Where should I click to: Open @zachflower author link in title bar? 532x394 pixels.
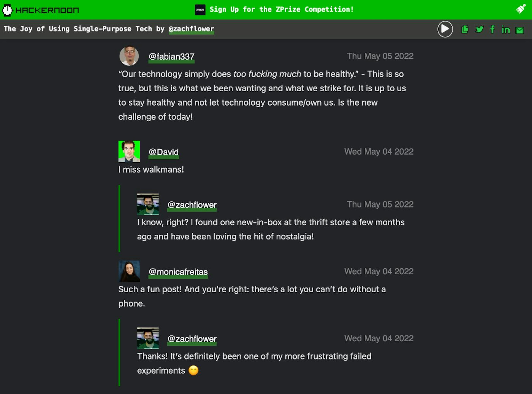pos(191,29)
